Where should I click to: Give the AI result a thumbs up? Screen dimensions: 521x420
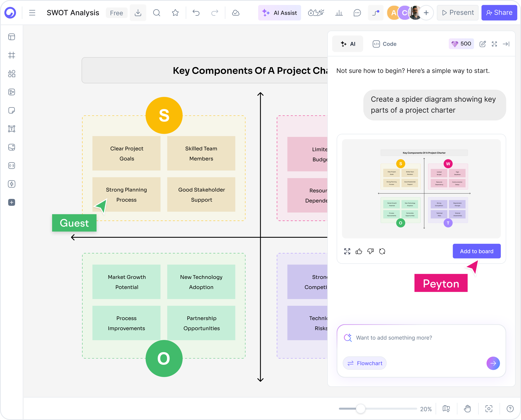(x=359, y=251)
